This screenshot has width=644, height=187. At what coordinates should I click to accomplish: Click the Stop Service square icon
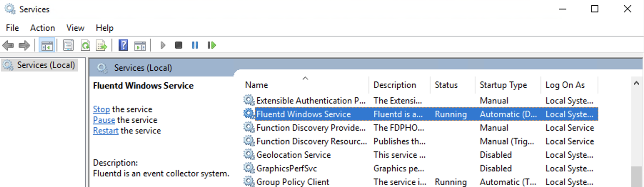point(178,45)
